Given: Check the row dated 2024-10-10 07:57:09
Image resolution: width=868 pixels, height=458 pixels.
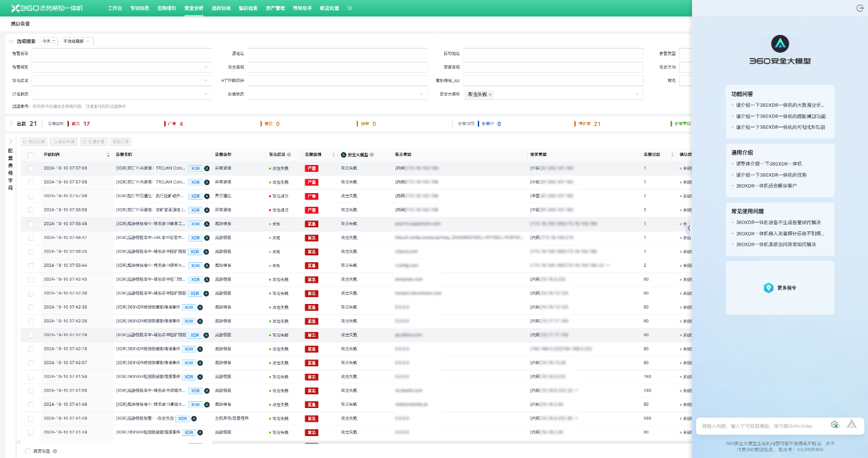Looking at the screenshot, I should coord(31,168).
